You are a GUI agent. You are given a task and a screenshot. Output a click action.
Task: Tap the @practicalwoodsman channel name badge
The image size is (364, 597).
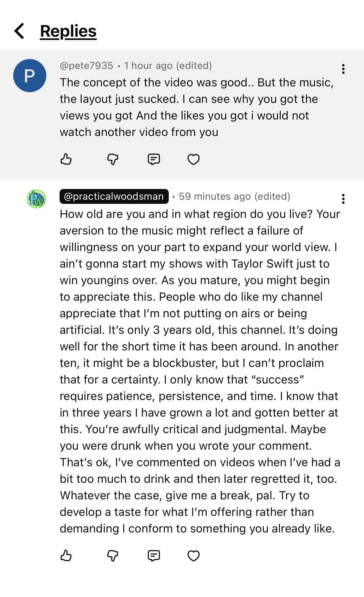[x=114, y=196]
